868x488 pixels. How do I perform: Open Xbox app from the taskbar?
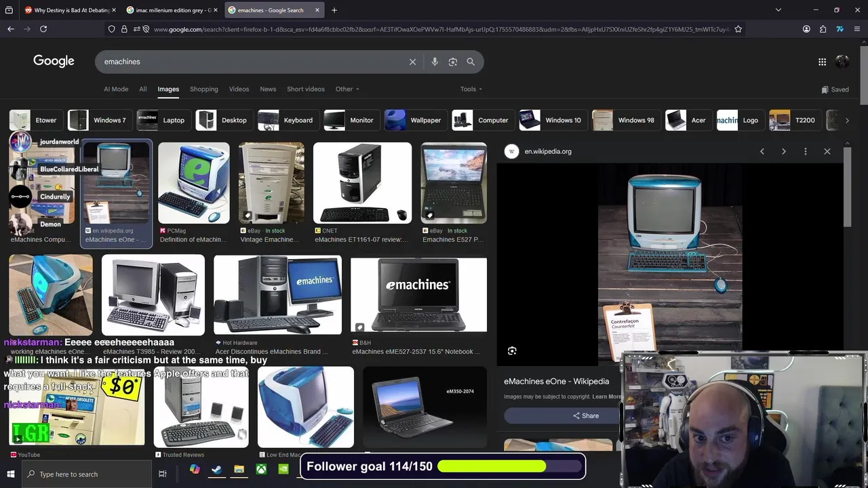(261, 469)
